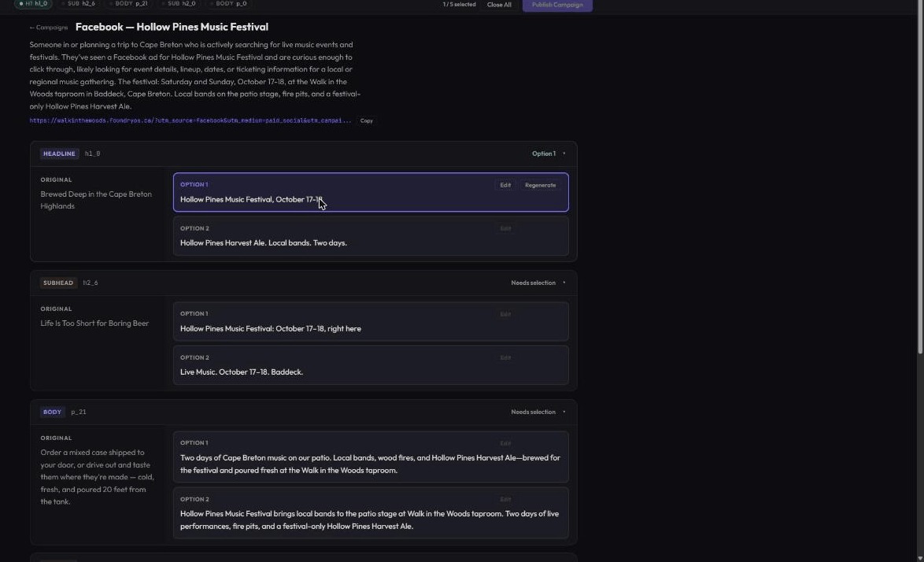Jump to BODY p_21 chip

click(x=128, y=3)
